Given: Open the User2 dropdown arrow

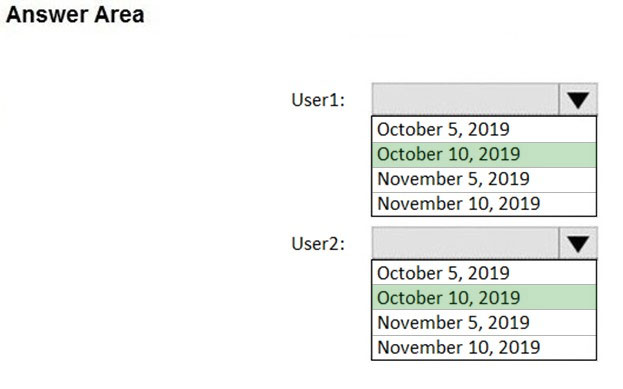Looking at the screenshot, I should point(578,243).
